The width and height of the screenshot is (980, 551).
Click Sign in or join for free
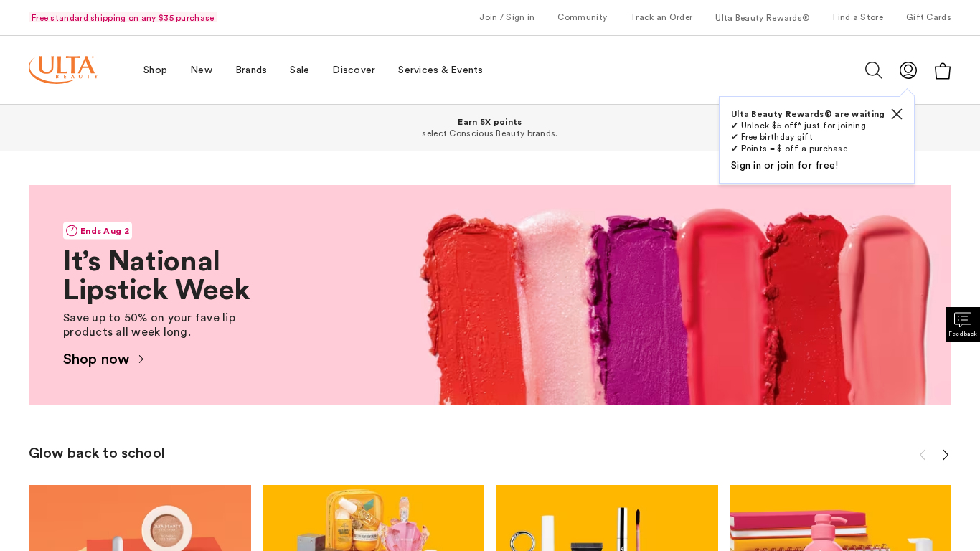coord(784,165)
